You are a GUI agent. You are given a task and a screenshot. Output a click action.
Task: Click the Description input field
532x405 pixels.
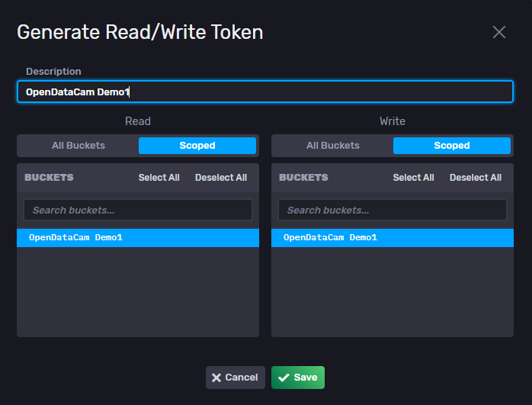point(265,92)
